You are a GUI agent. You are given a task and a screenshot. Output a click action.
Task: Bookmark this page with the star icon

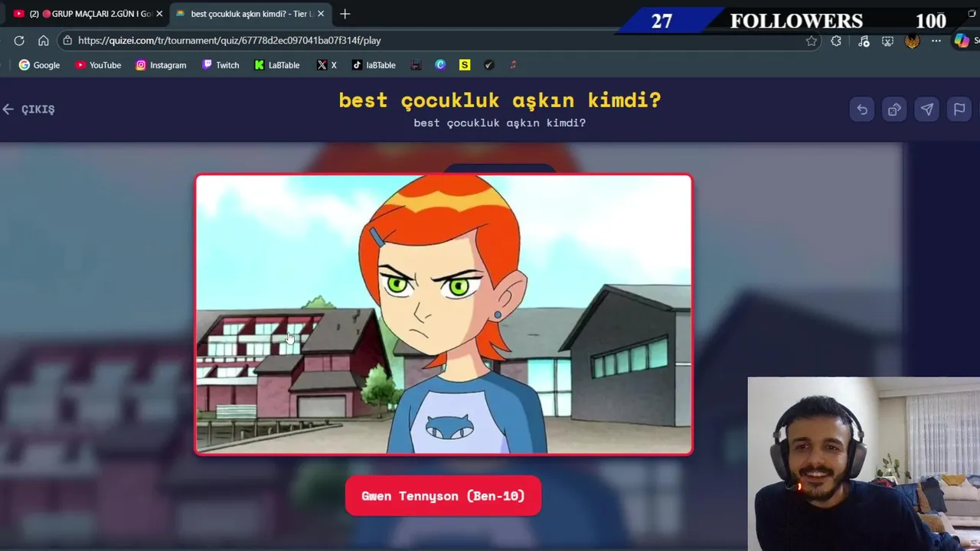tap(812, 41)
